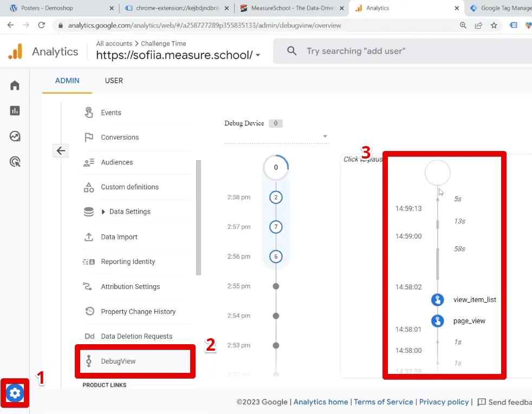Open the Analytics home footer link
532x414 pixels.
pyautogui.click(x=321, y=402)
